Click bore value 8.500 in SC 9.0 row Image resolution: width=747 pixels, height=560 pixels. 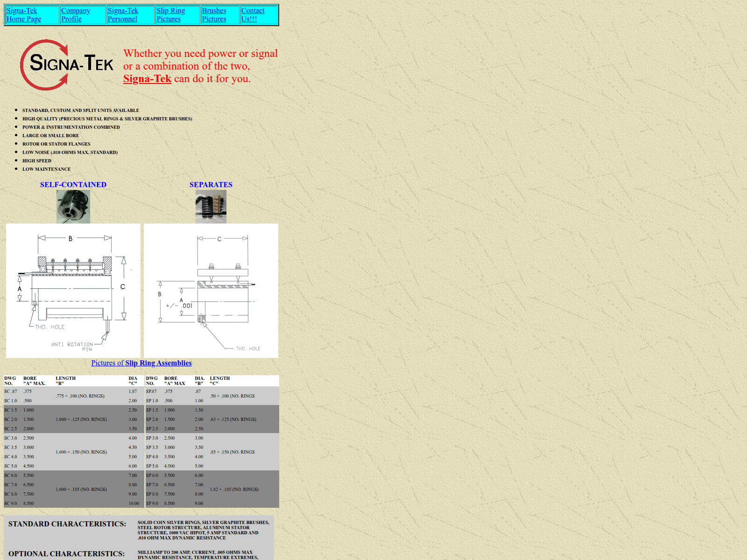pyautogui.click(x=28, y=504)
